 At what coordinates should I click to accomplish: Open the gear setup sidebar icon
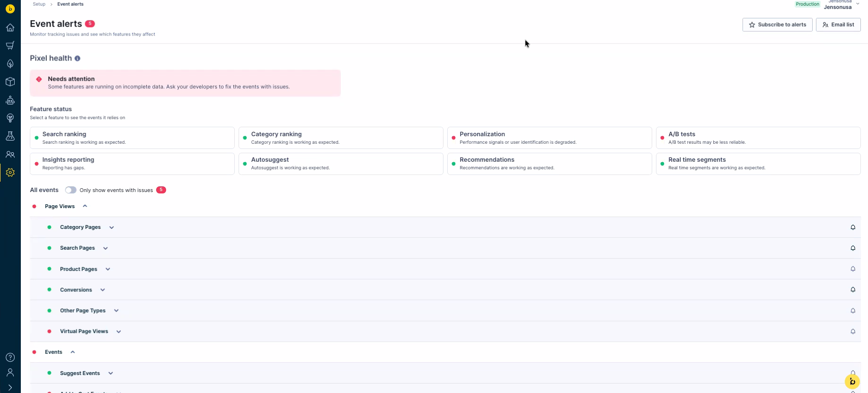[x=10, y=173]
